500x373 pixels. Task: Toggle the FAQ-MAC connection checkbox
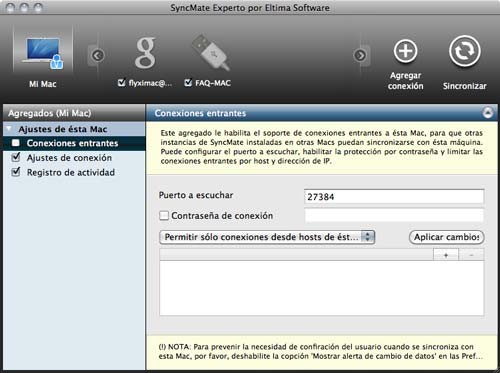point(188,82)
